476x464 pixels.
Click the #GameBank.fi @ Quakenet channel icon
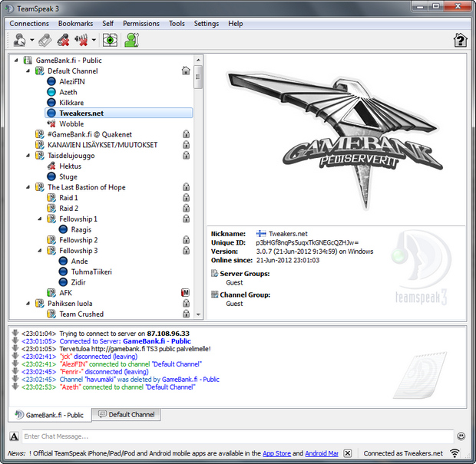39,134
